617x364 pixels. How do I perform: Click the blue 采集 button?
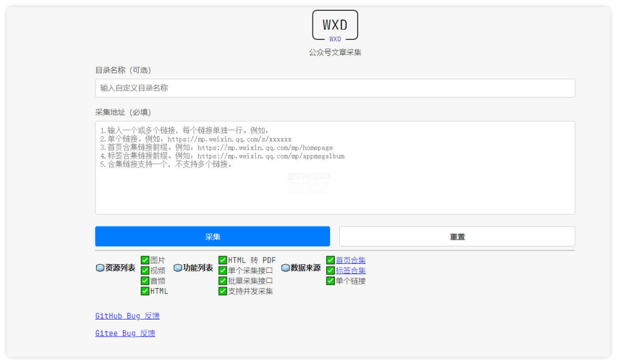click(x=213, y=236)
